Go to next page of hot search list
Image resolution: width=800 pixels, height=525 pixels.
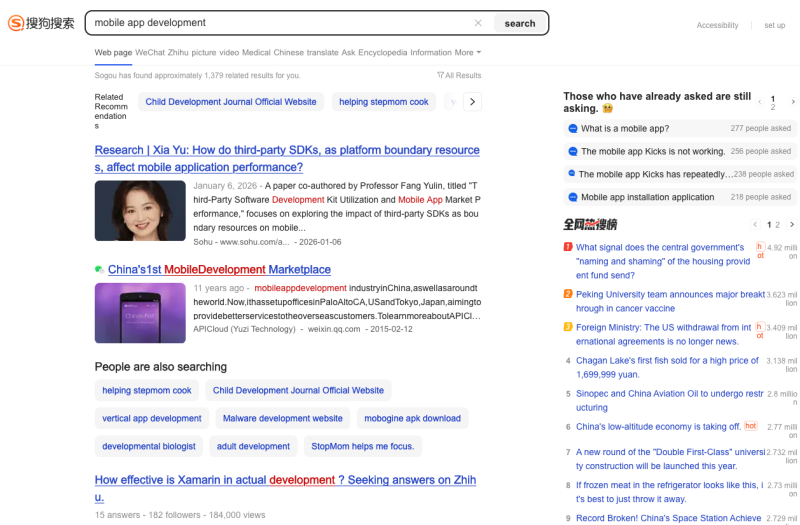tap(792, 224)
